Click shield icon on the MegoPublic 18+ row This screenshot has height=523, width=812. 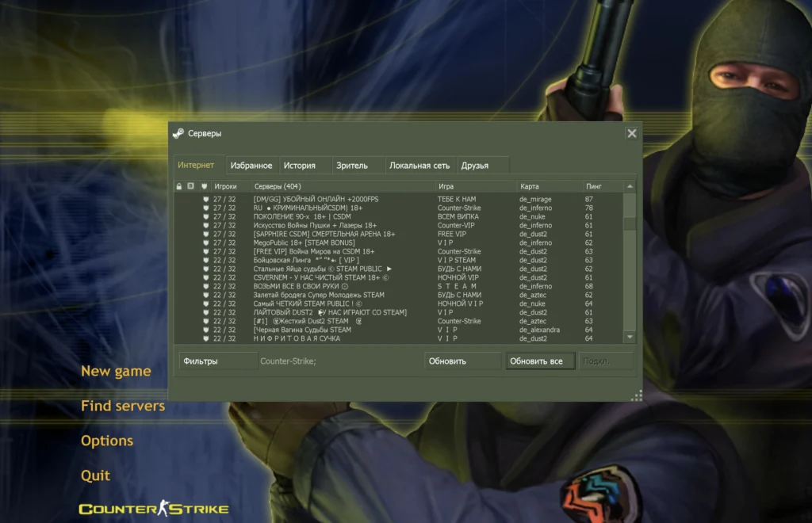click(205, 242)
